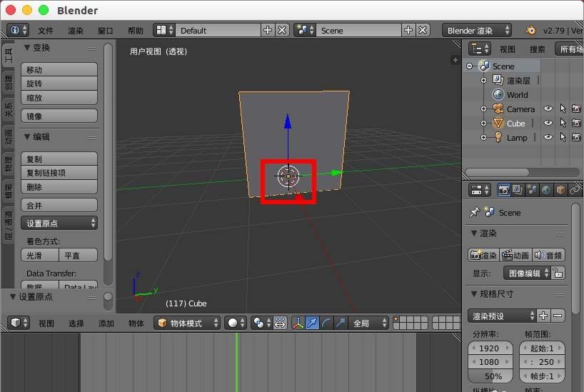The height and width of the screenshot is (392, 584).
Task: Add a new screen layout
Action: click(x=268, y=30)
